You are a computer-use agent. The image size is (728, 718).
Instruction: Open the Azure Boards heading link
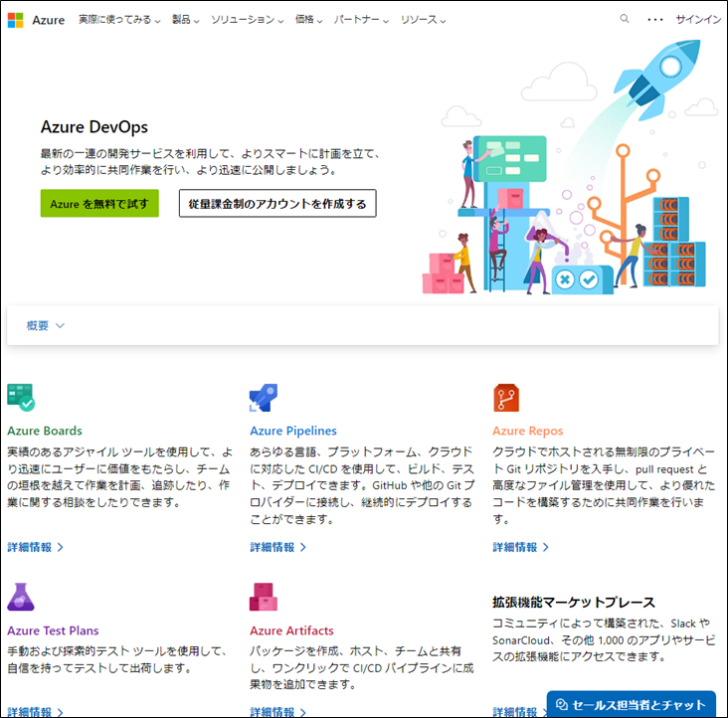point(45,431)
